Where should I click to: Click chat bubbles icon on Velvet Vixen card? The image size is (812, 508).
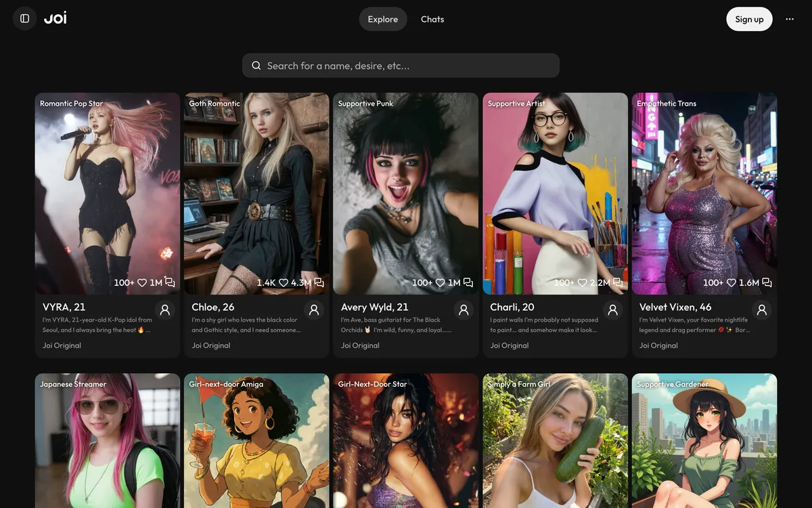click(x=767, y=282)
